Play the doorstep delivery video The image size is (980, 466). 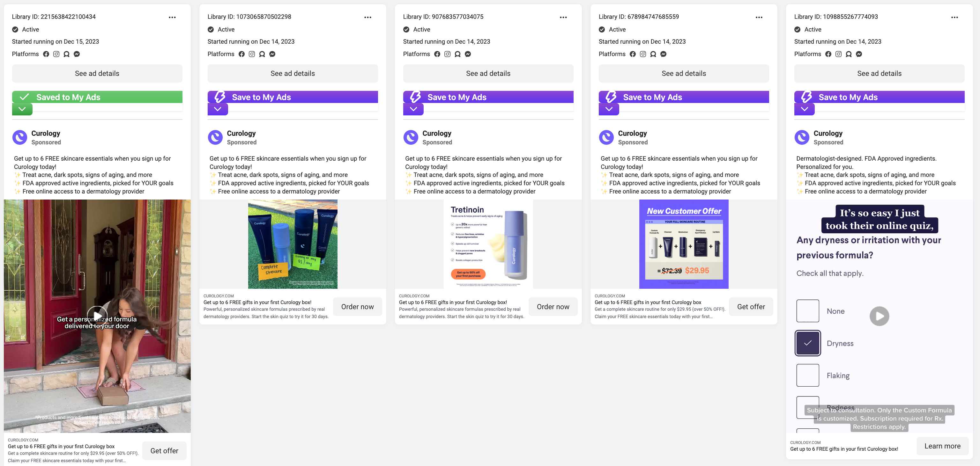pos(97,316)
